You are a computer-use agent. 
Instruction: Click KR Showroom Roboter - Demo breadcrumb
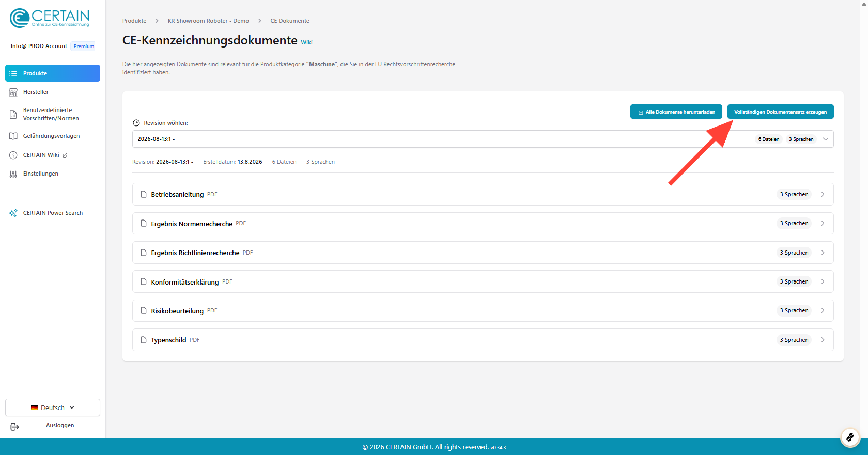pos(208,21)
